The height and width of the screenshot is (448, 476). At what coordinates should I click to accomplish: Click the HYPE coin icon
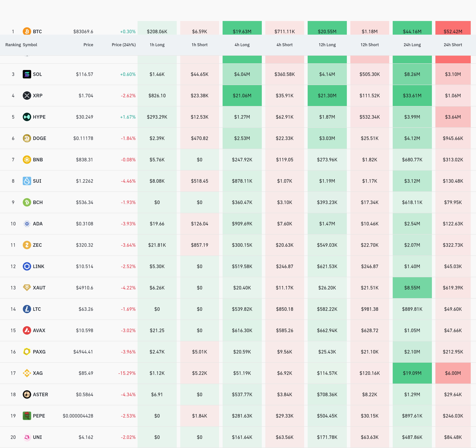(x=27, y=117)
